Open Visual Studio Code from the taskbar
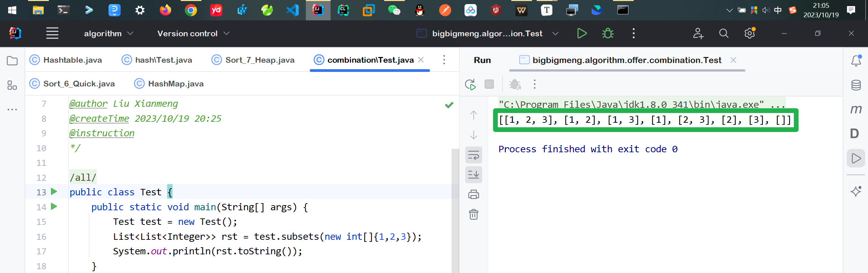 click(293, 10)
